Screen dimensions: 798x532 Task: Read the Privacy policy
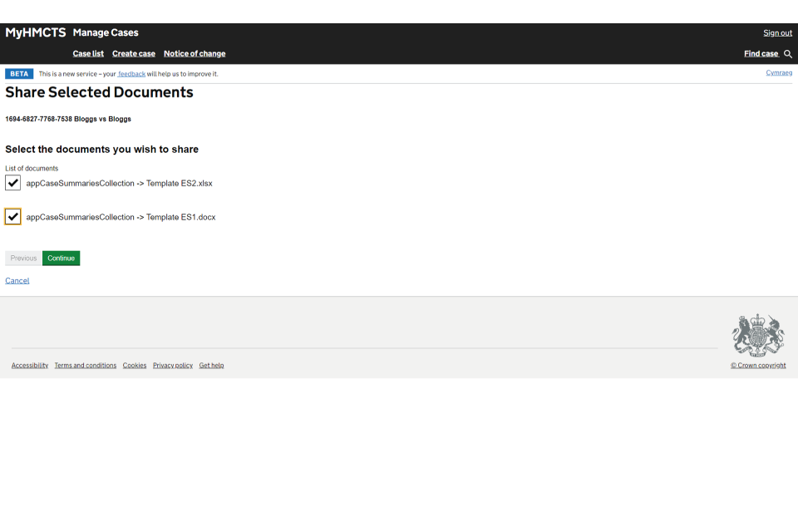tap(173, 366)
